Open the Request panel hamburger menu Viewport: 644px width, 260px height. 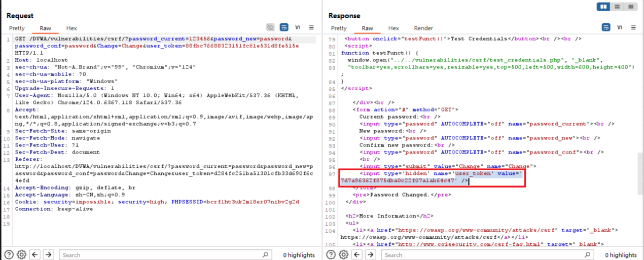311,27
